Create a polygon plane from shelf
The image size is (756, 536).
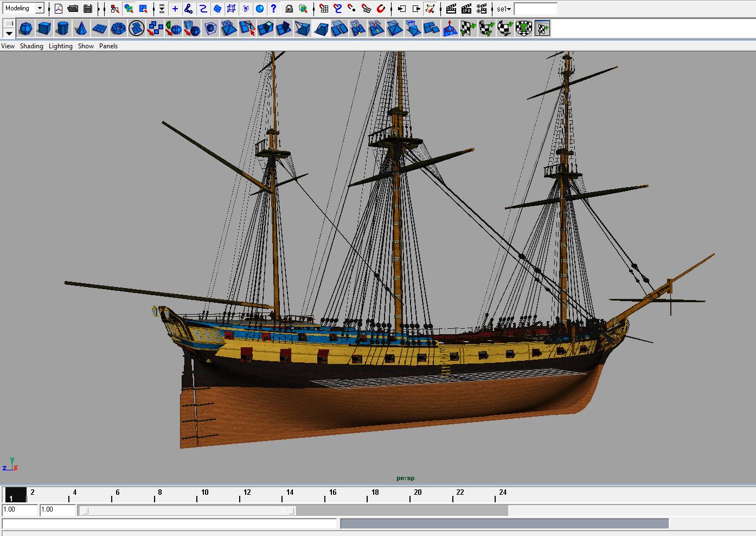tap(99, 28)
